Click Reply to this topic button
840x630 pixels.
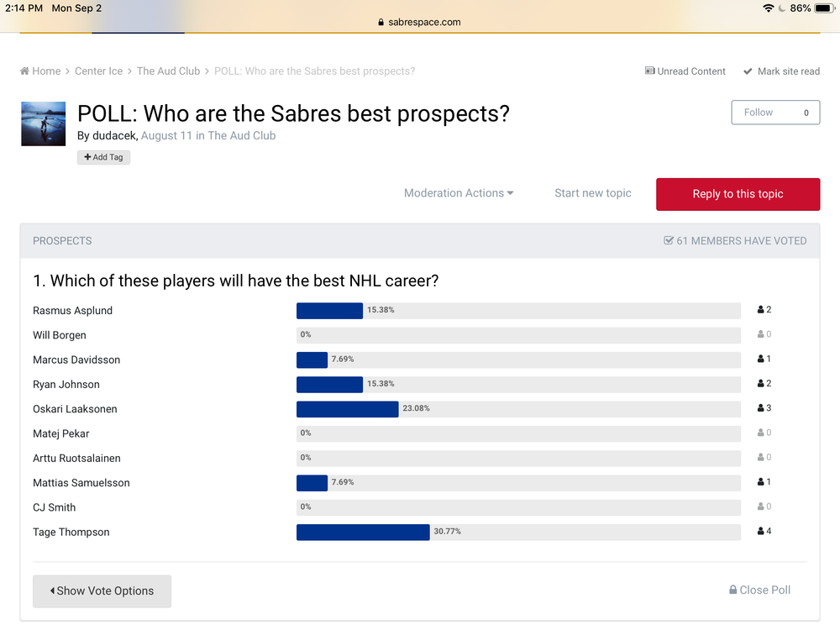738,194
